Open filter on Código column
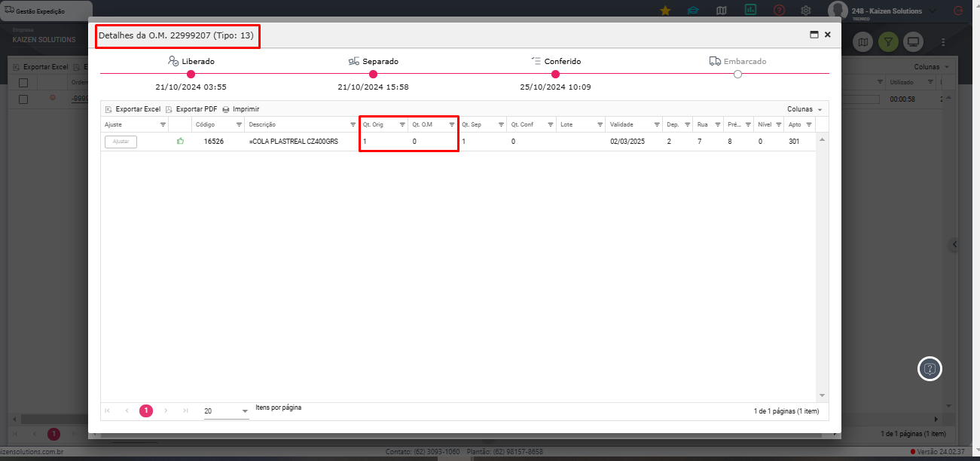980x461 pixels. 238,124
